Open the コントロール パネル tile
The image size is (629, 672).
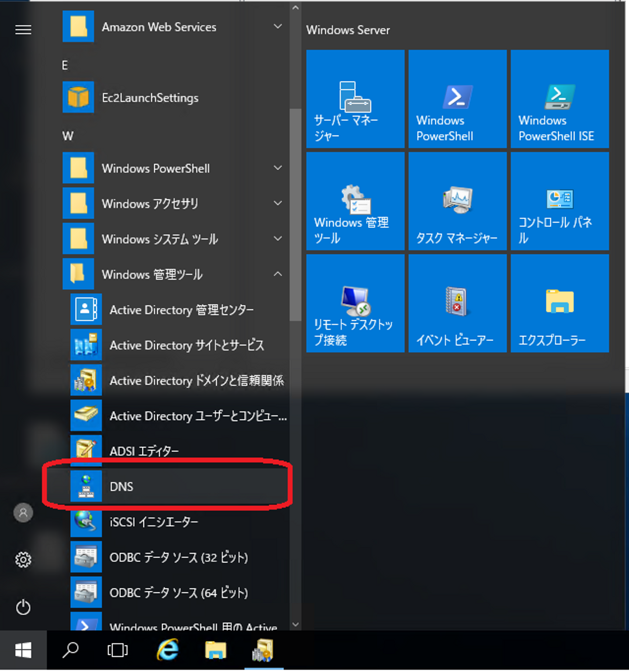(x=560, y=201)
